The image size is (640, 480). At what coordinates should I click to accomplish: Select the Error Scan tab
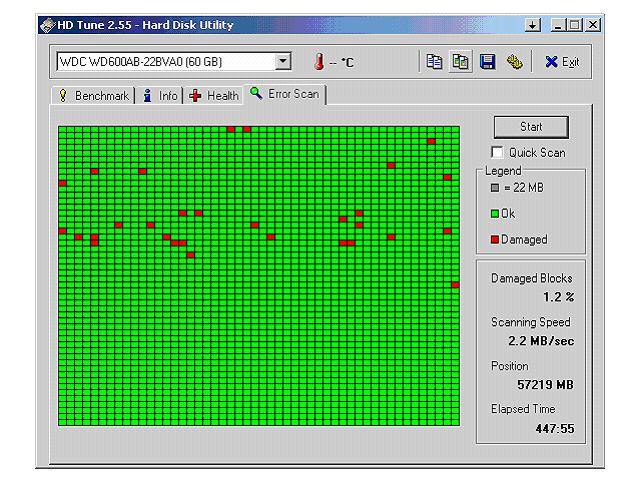coord(286,94)
